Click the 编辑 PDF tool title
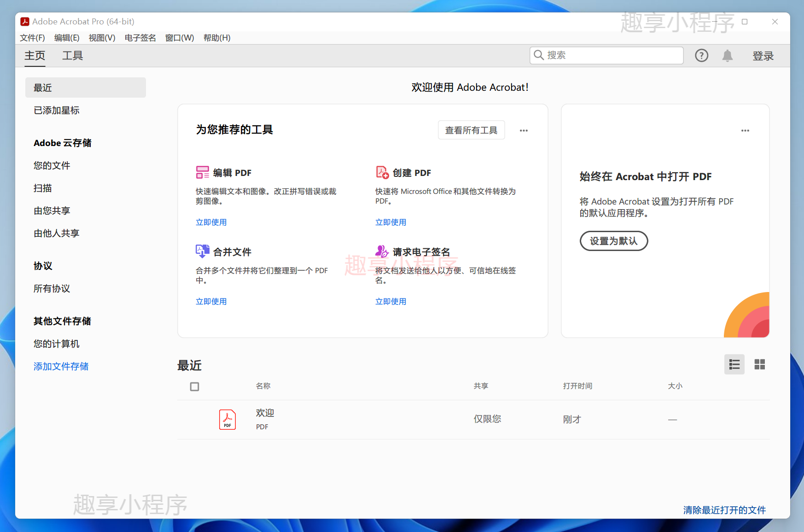This screenshot has width=804, height=532. pyautogui.click(x=233, y=173)
